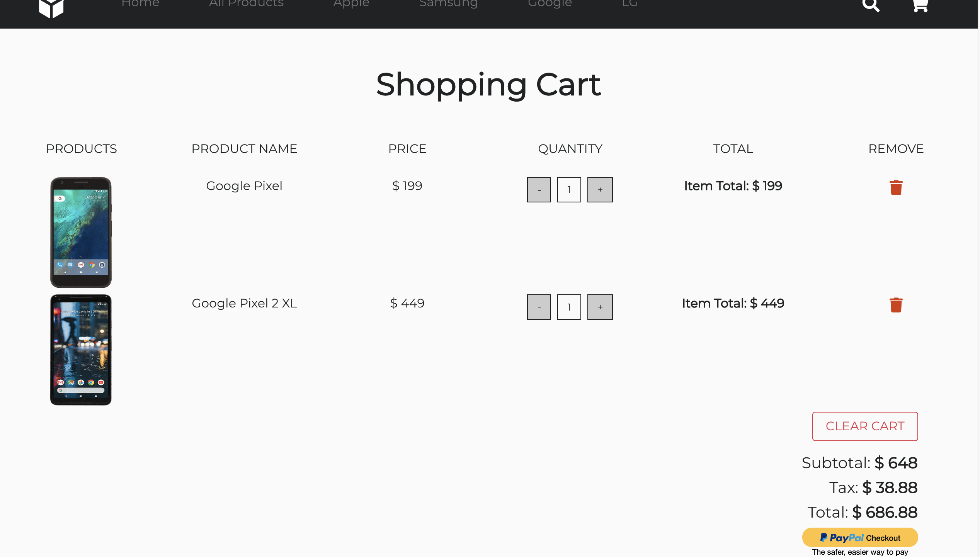This screenshot has height=557, width=980.
Task: Decrease Google Pixel 2 XL quantity
Action: (x=539, y=307)
